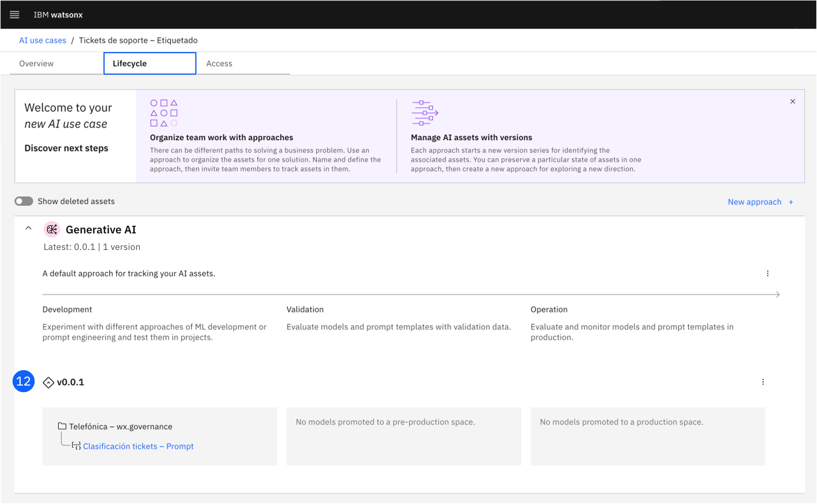Open Clasificación tickets – Prompt link
Viewport: 817px width, 504px height.
tap(138, 446)
